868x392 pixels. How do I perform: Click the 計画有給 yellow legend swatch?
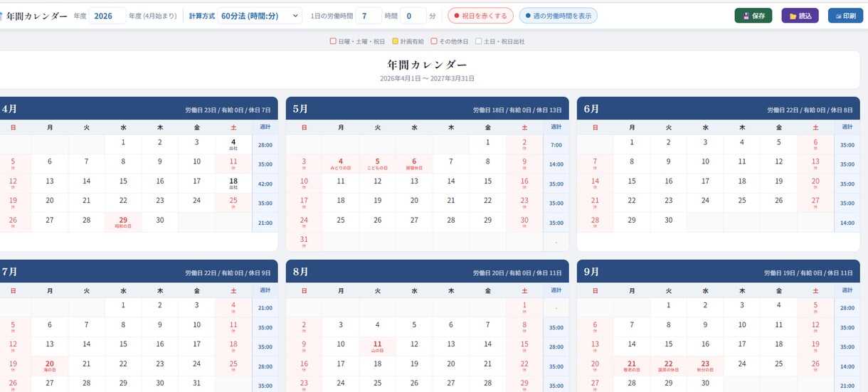pos(395,42)
